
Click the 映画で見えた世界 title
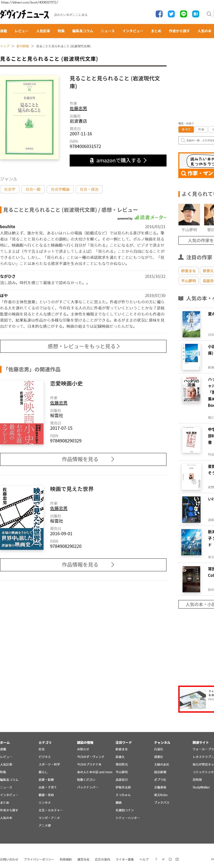point(72,489)
